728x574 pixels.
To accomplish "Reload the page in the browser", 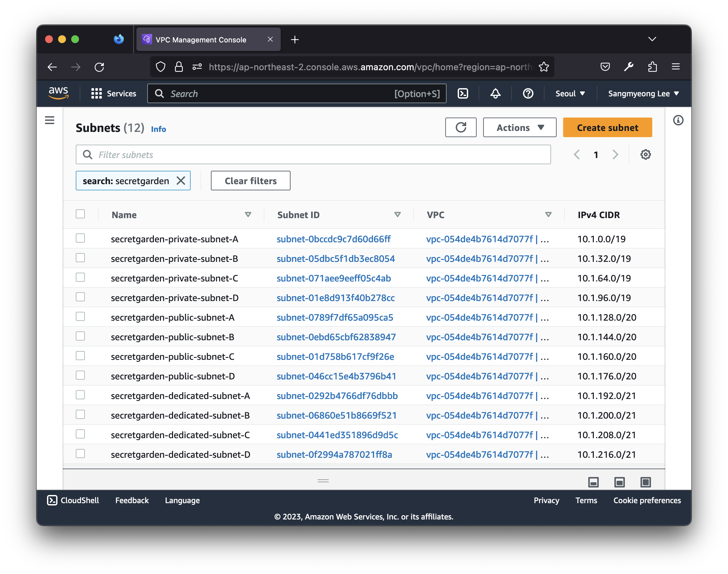I will tap(100, 67).
